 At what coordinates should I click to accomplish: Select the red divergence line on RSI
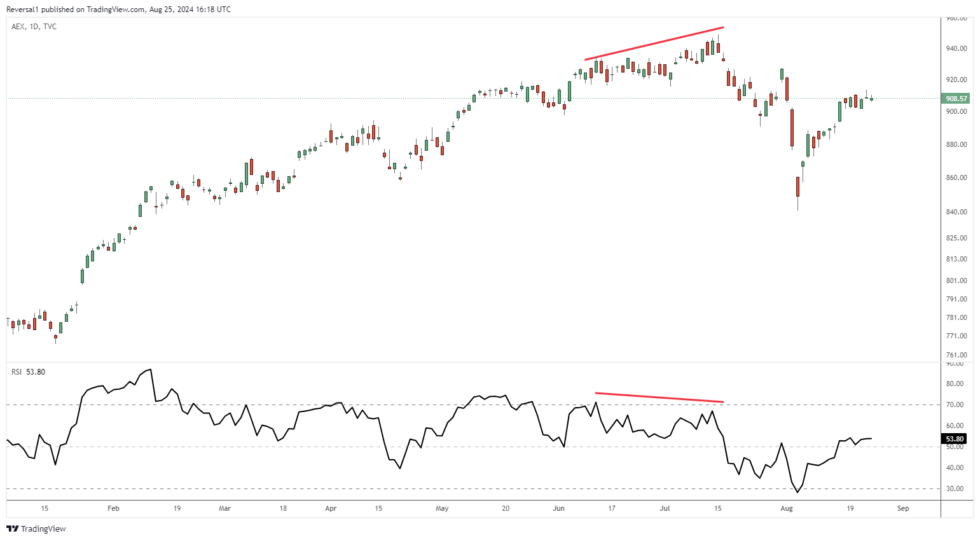pos(659,398)
